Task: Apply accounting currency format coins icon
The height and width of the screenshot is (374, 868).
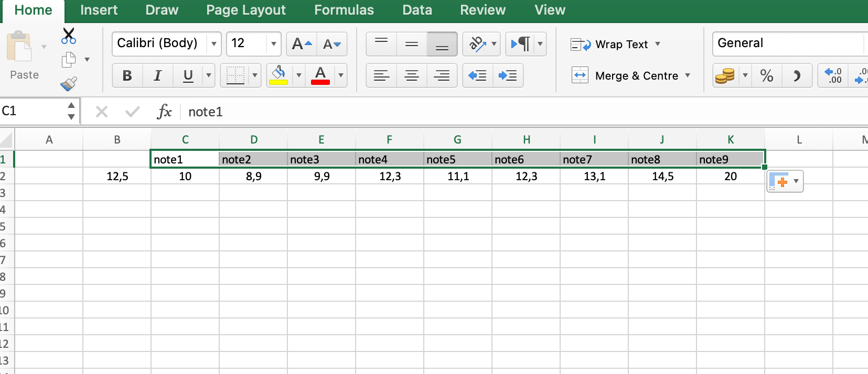Action: pos(725,76)
